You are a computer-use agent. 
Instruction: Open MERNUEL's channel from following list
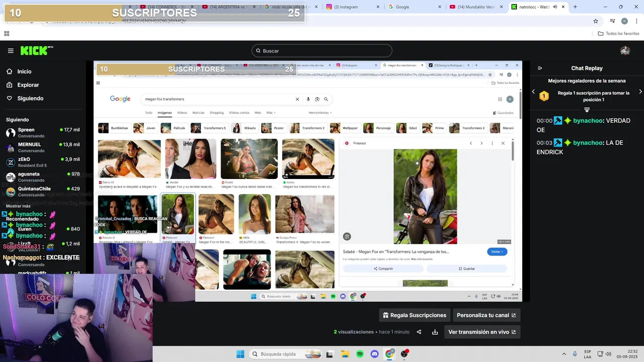43,147
